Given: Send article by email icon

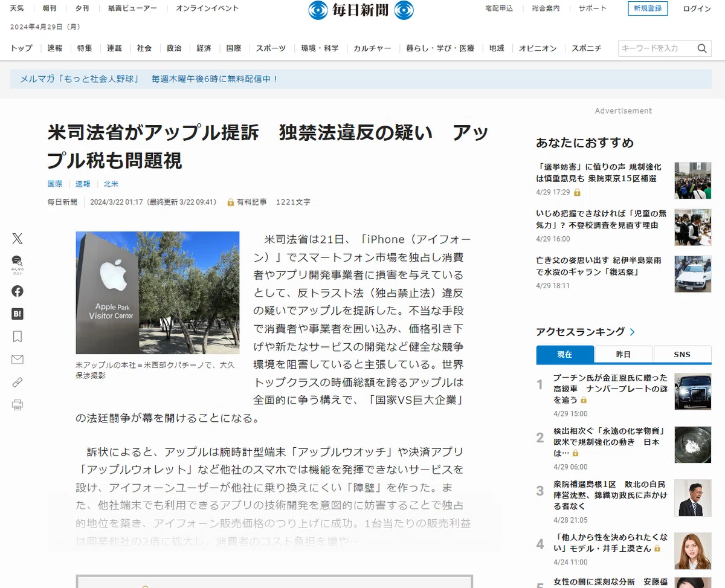Looking at the screenshot, I should point(17,360).
